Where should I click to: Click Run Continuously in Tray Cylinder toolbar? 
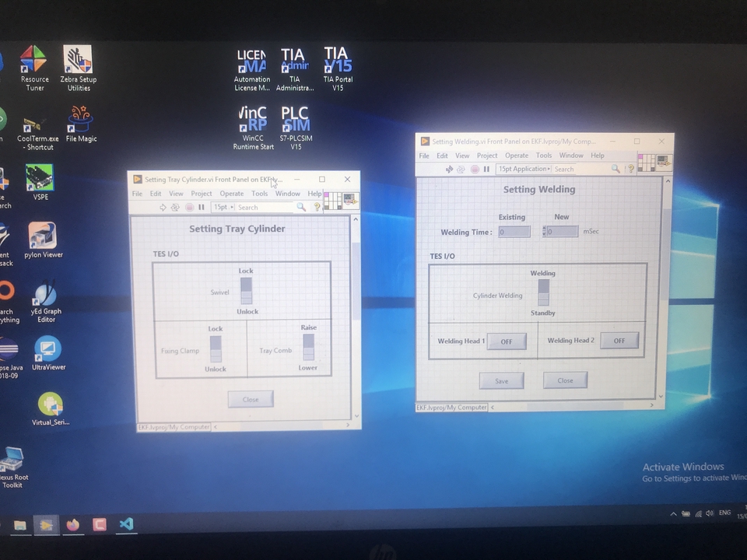175,207
